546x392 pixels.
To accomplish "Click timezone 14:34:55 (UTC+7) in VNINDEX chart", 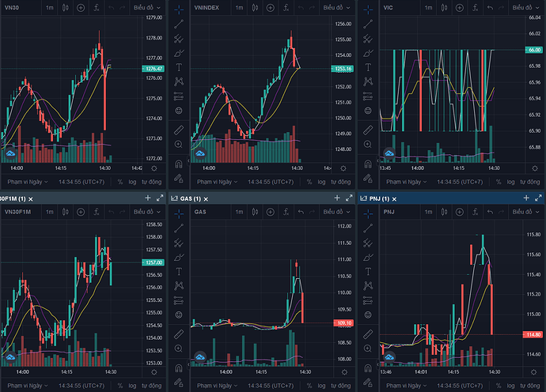I will click(271, 182).
